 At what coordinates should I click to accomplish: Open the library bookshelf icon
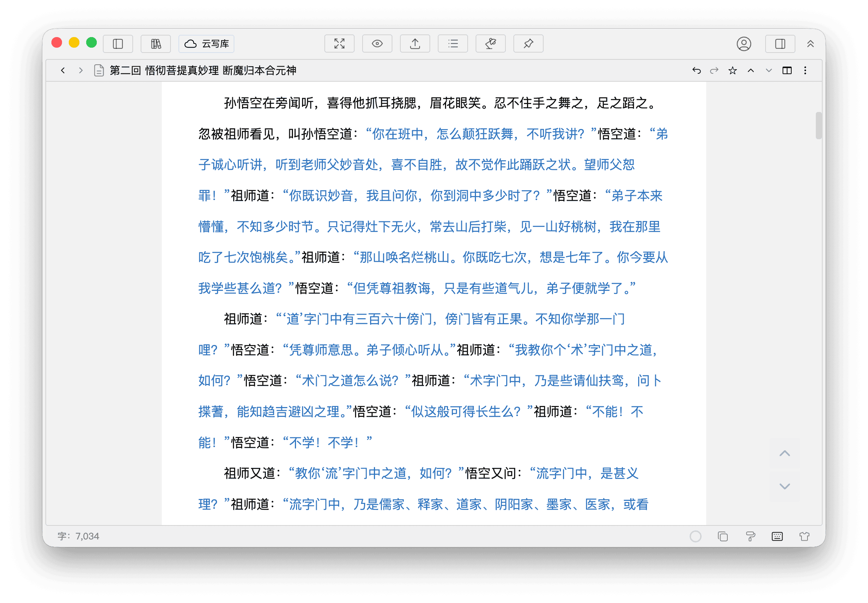tap(156, 44)
